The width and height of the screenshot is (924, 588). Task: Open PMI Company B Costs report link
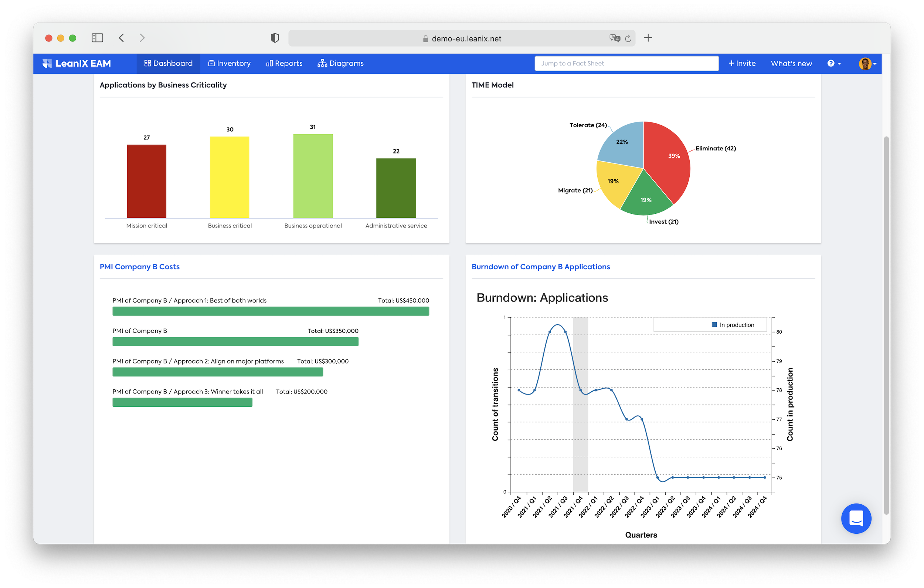click(x=140, y=267)
